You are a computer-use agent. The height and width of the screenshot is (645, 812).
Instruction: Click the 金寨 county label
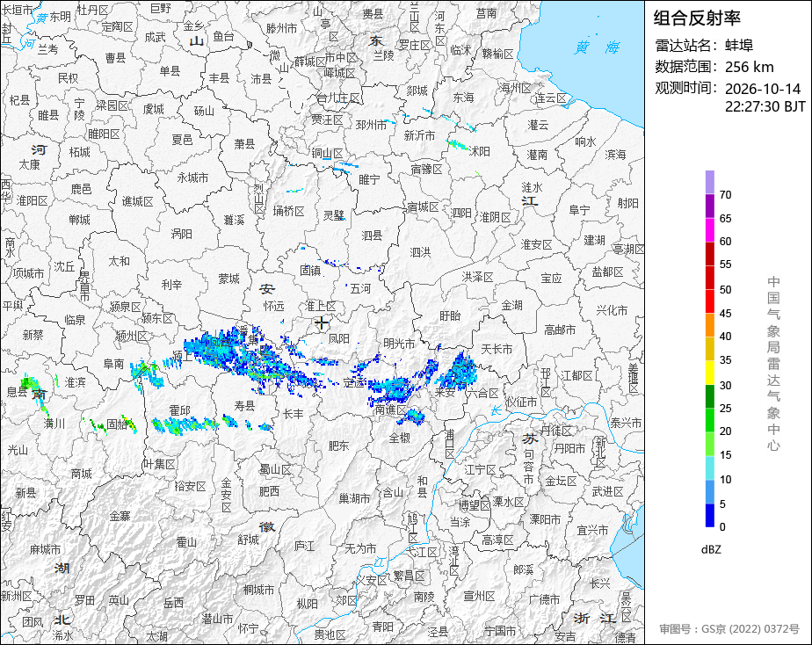pyautogui.click(x=120, y=516)
